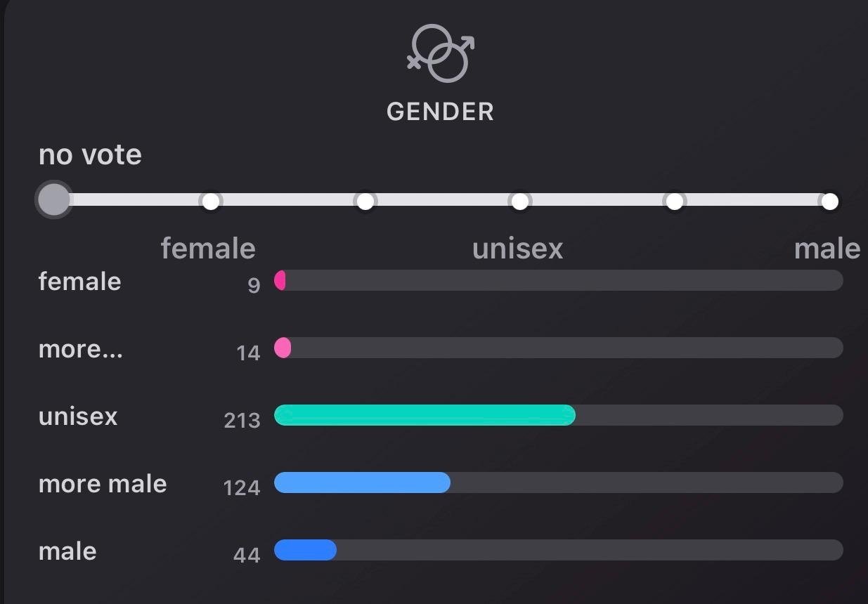Select the male stop at the slider's end
Screen dimensions: 868x604
tap(829, 202)
